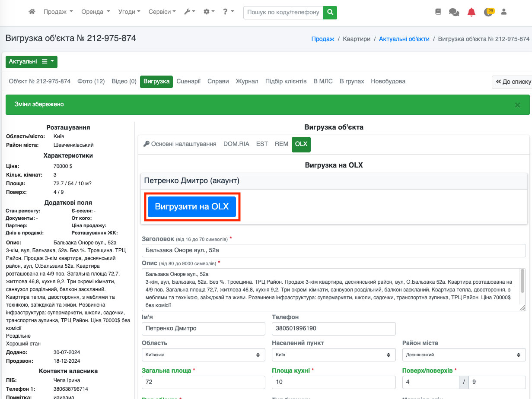Select the DOM.RIA export tab
The height and width of the screenshot is (399, 532).
pyautogui.click(x=236, y=144)
